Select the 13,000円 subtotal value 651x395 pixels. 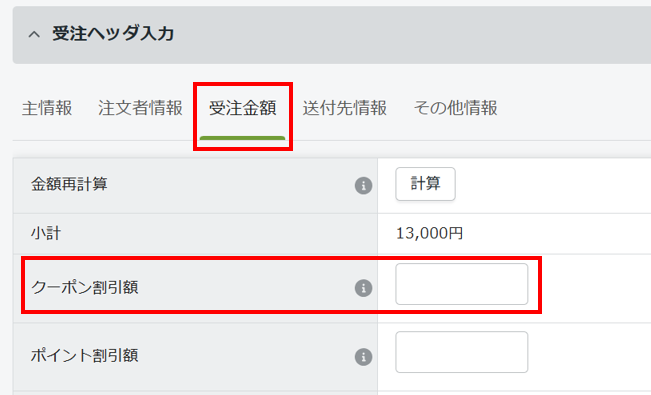tap(430, 233)
